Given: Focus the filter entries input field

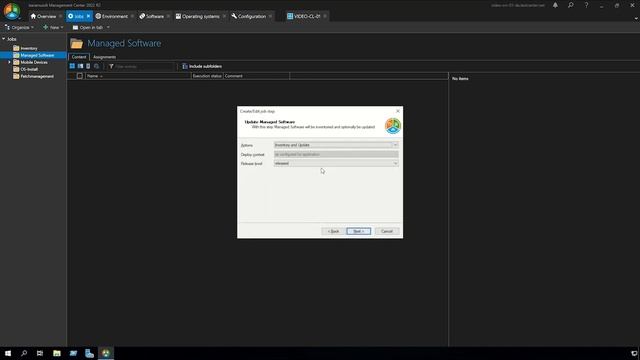Looking at the screenshot, I should point(144,66).
